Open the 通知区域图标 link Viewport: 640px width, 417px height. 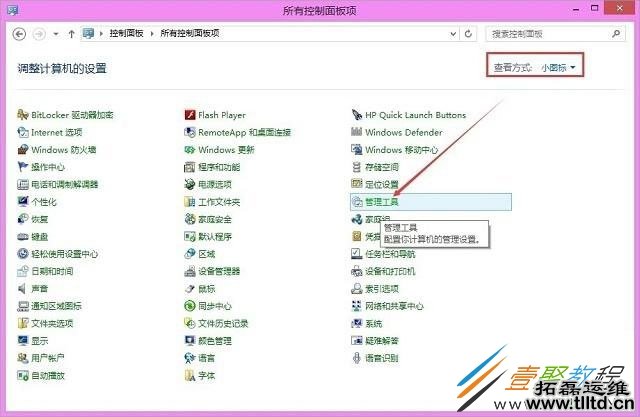coord(56,306)
